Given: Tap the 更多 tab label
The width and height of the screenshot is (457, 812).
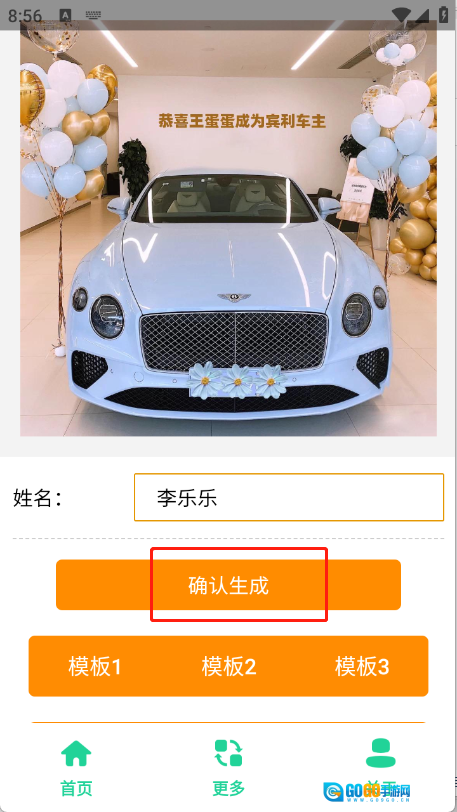Looking at the screenshot, I should 228,788.
